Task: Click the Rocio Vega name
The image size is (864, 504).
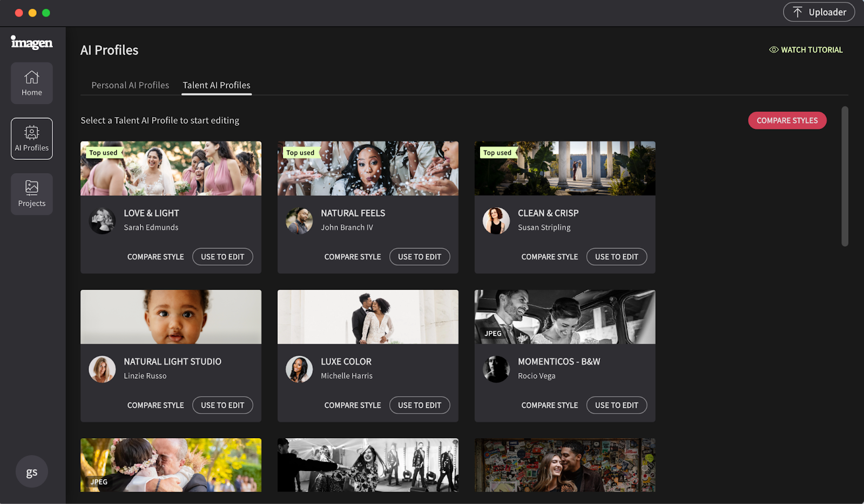Action: pyautogui.click(x=537, y=376)
